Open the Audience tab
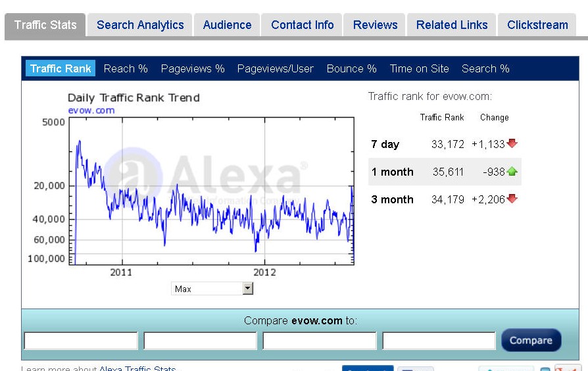The image size is (588, 371). coord(227,25)
